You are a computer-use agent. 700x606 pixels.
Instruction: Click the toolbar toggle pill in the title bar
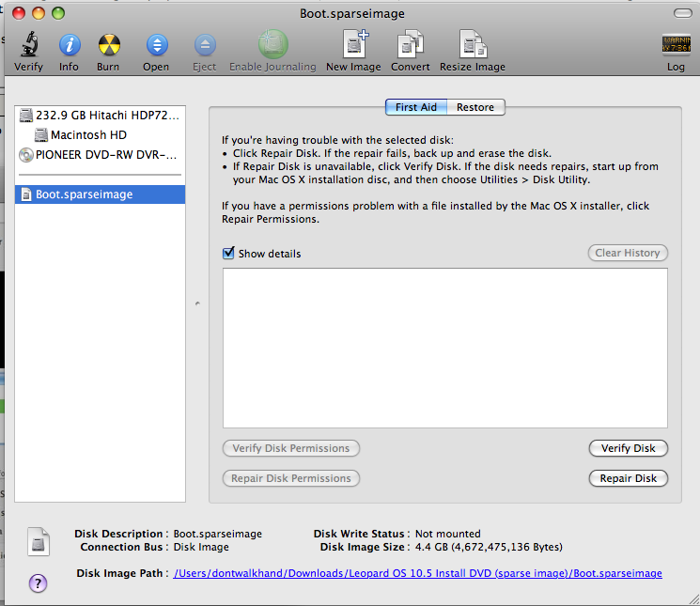pos(682,13)
